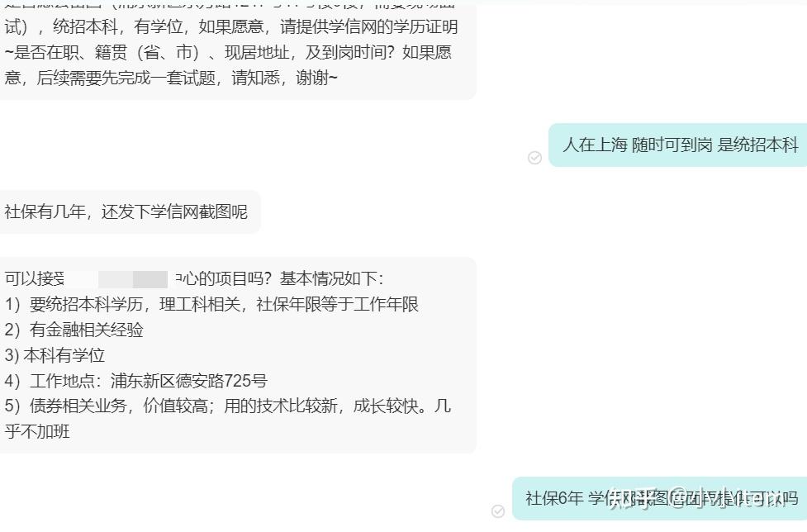Click the line 2) 有金融相关经验
Viewport: 807px width, 532px height.
(x=74, y=330)
